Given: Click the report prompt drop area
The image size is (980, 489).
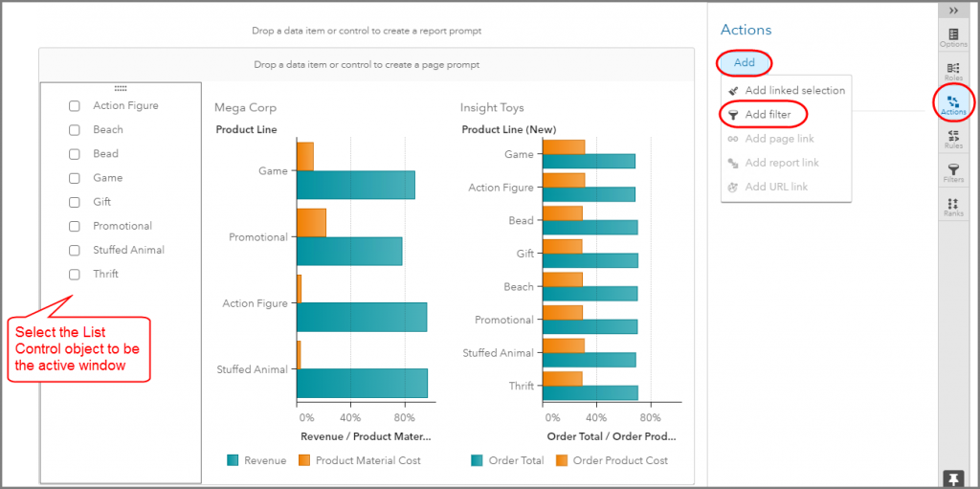Looking at the screenshot, I should [x=366, y=31].
